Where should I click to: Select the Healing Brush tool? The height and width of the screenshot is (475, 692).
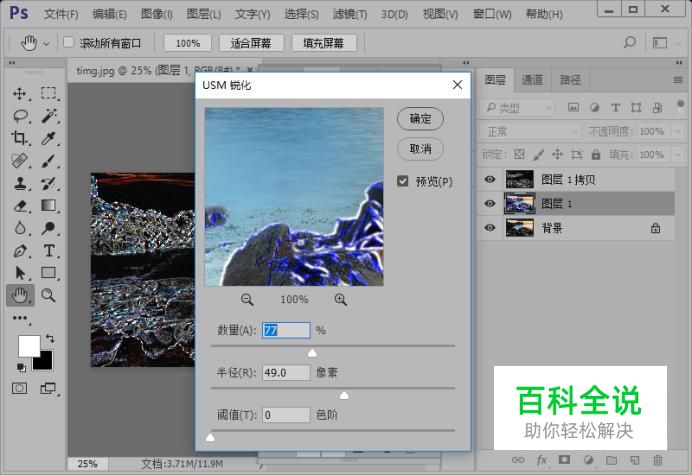point(19,161)
